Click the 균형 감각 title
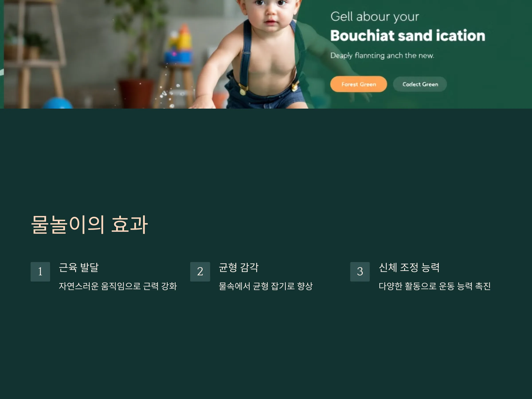The height and width of the screenshot is (399, 532). pyautogui.click(x=239, y=267)
